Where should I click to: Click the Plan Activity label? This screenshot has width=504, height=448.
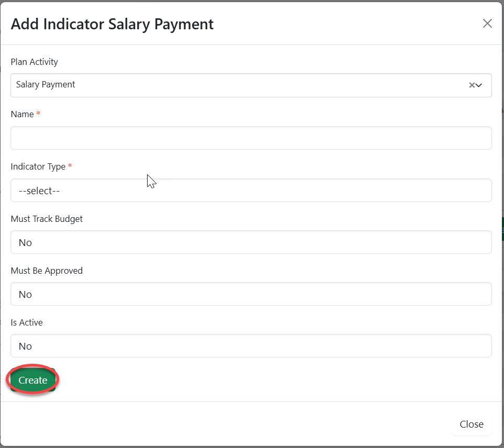35,62
